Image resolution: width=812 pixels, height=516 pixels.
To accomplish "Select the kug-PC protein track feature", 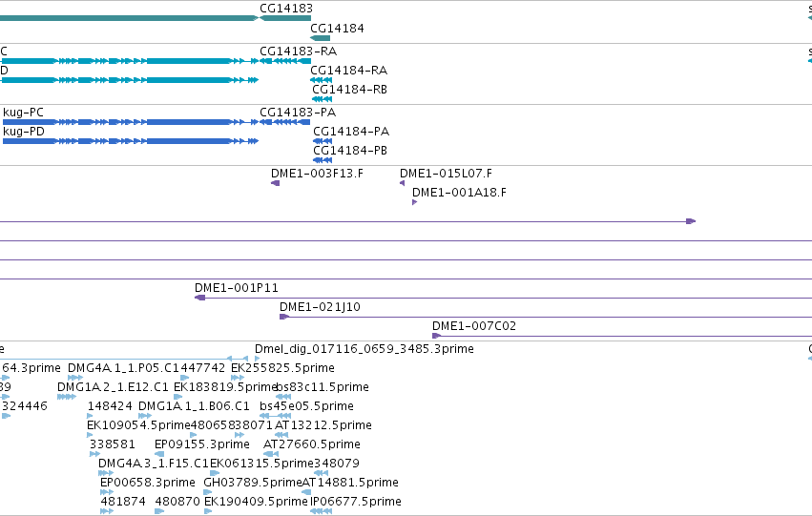I will [x=131, y=122].
